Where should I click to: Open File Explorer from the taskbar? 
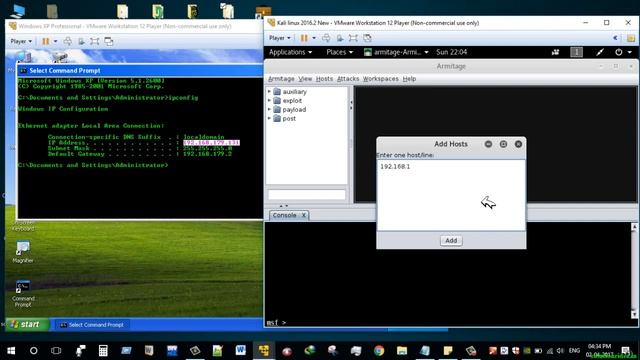click(x=402, y=351)
